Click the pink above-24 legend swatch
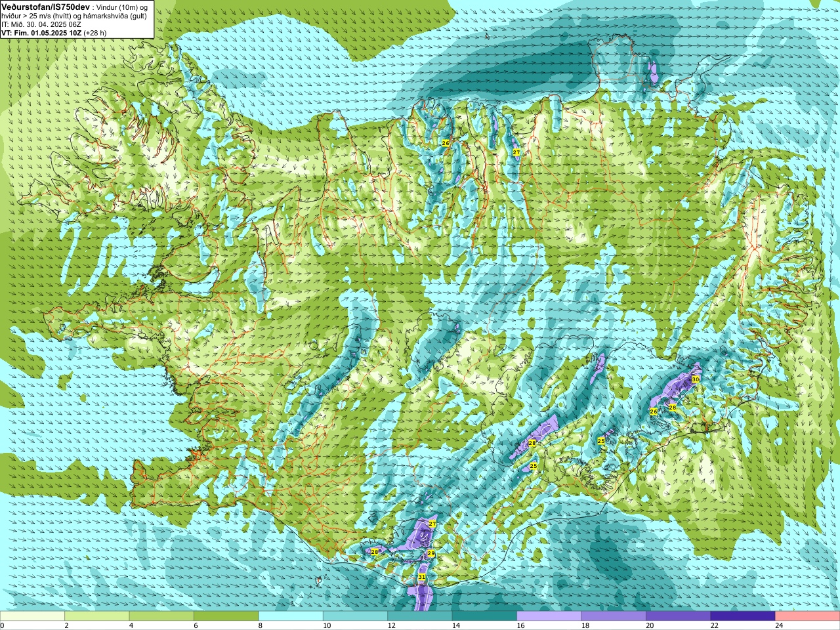This screenshot has width=840, height=630. tap(808, 616)
